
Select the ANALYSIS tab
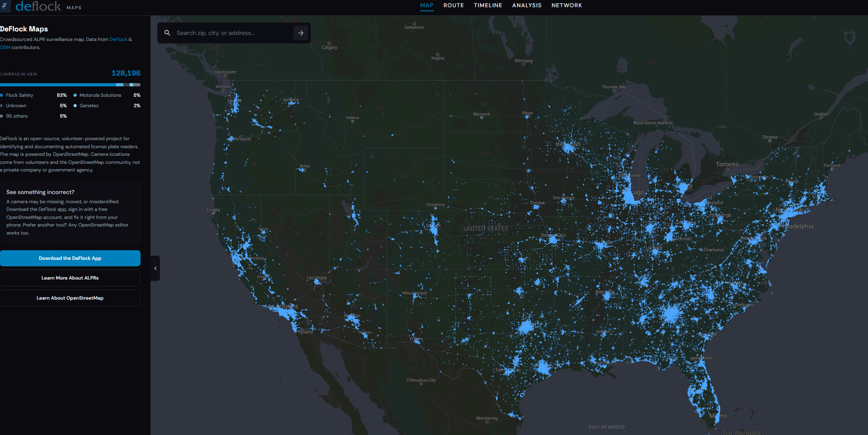(x=527, y=5)
